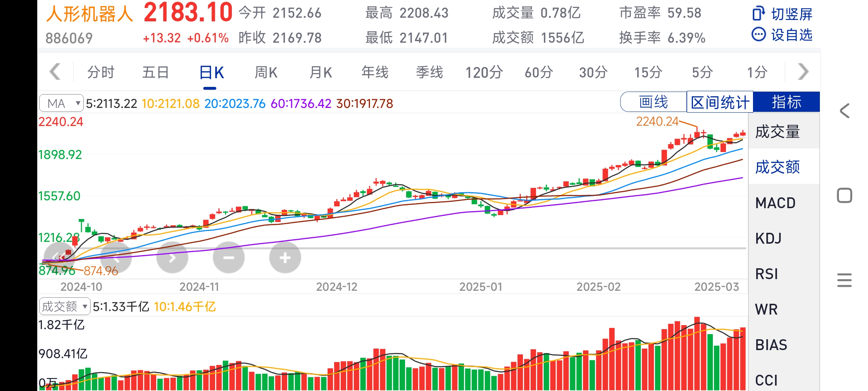Pan chart left with the single arrow button
Viewport: 868px width, 391px height.
(x=116, y=257)
